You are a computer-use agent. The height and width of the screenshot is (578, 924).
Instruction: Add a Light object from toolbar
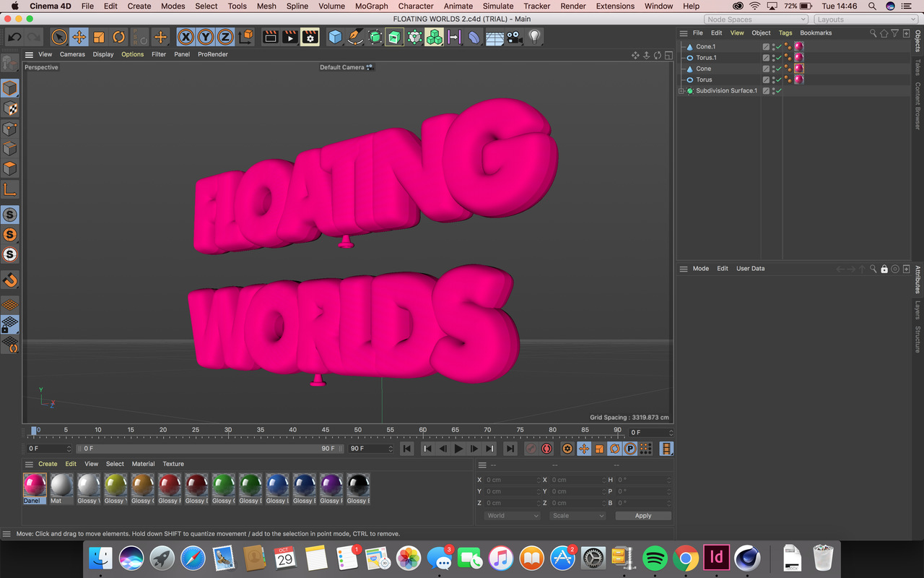coord(534,37)
